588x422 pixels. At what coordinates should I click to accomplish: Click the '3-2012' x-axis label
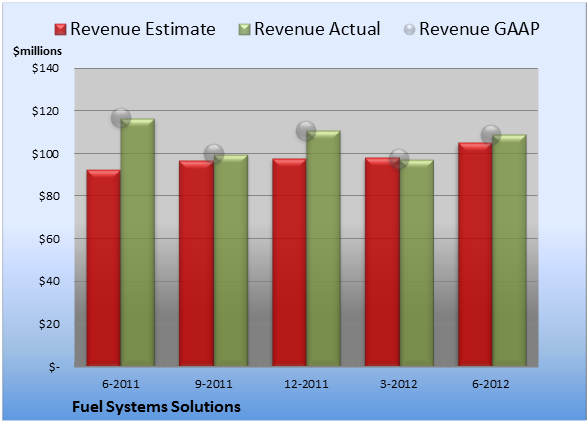pos(399,384)
